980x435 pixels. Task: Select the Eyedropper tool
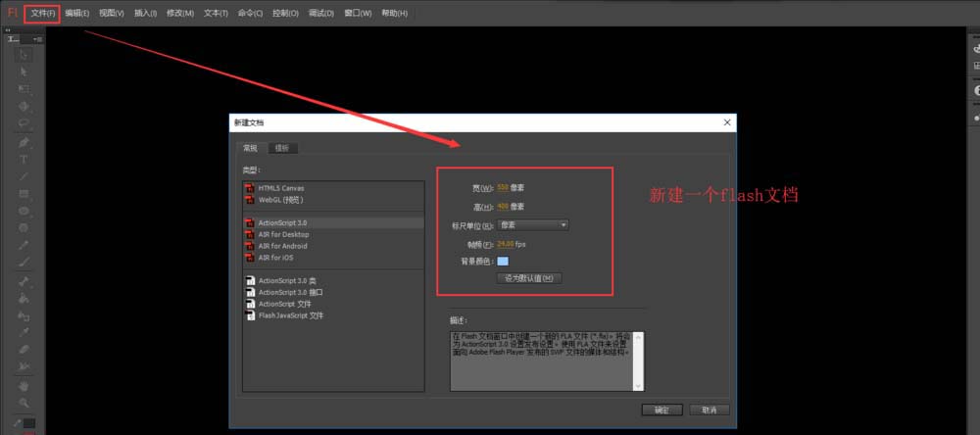24,333
